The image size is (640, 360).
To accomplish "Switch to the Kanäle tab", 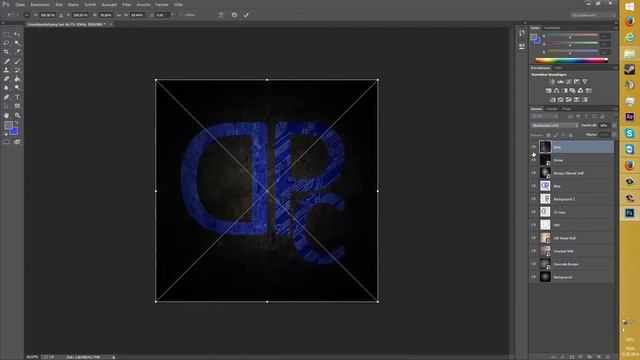I will click(x=552, y=109).
